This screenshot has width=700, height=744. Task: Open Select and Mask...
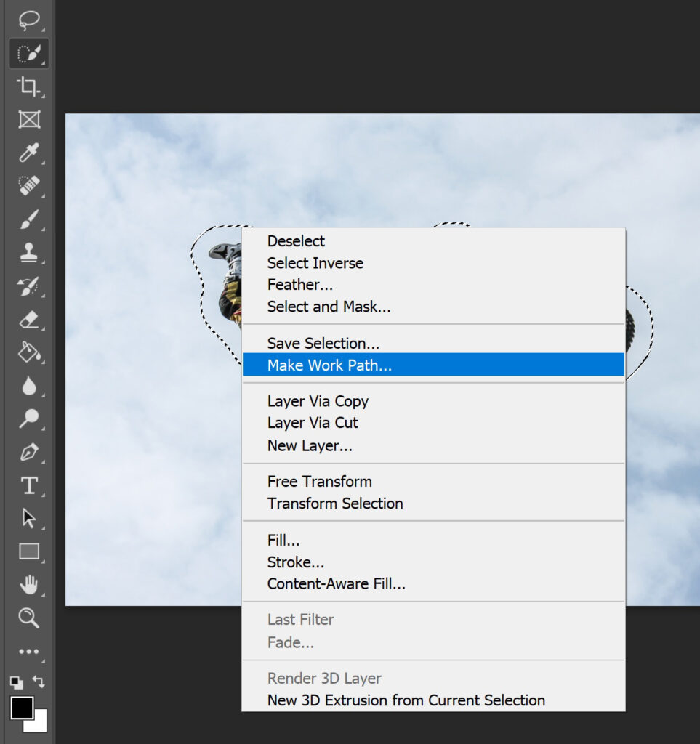coord(433,307)
